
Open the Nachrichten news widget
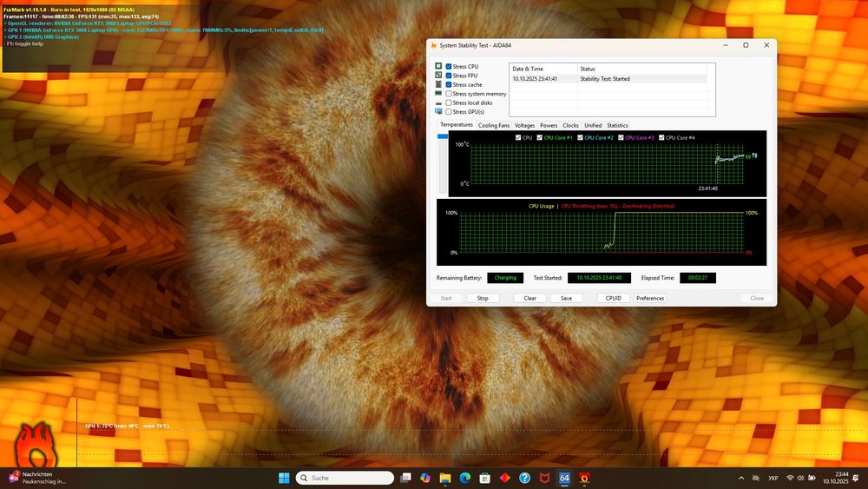click(37, 478)
